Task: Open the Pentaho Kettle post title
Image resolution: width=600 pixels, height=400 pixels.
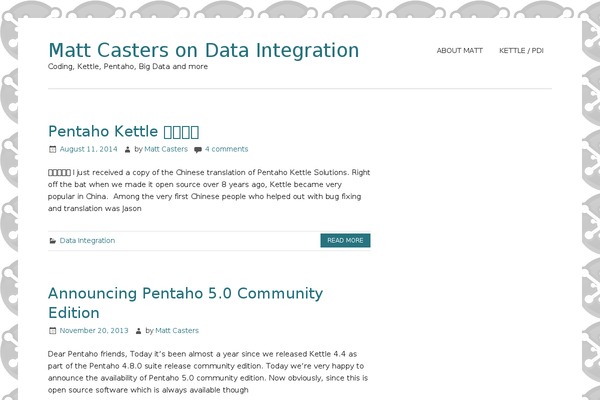Action: [x=124, y=132]
